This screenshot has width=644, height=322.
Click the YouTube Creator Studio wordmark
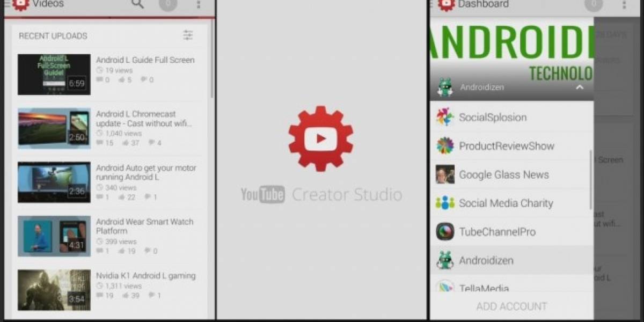pyautogui.click(x=321, y=194)
